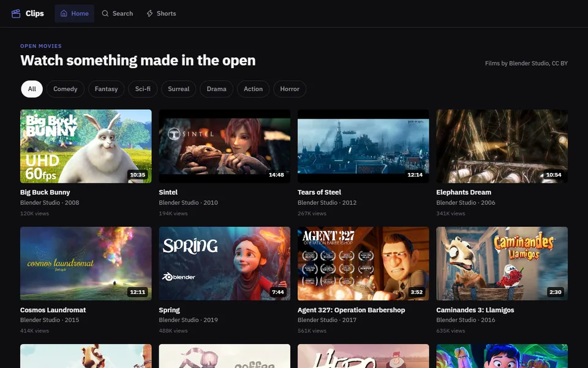
Task: Click the Clips clapperboard logo icon
Action: [x=16, y=13]
